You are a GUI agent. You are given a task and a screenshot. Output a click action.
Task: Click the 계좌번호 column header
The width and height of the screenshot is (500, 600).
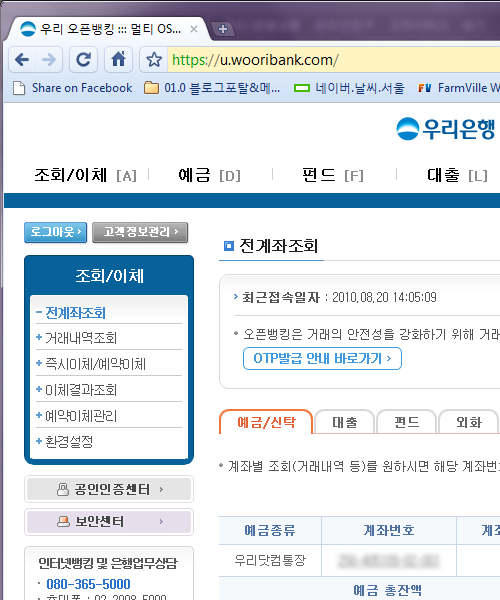pos(389,530)
